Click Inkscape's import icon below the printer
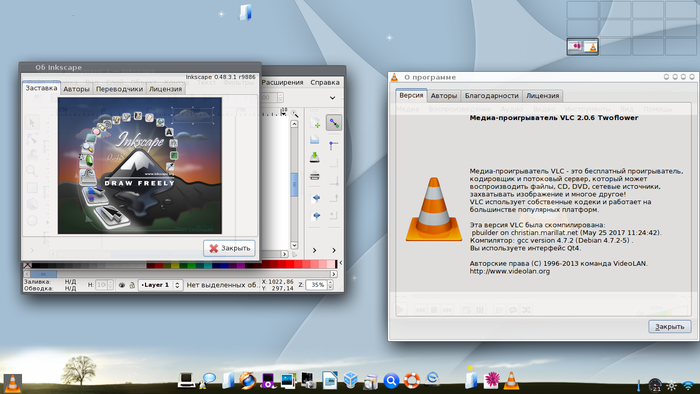 pyautogui.click(x=316, y=198)
